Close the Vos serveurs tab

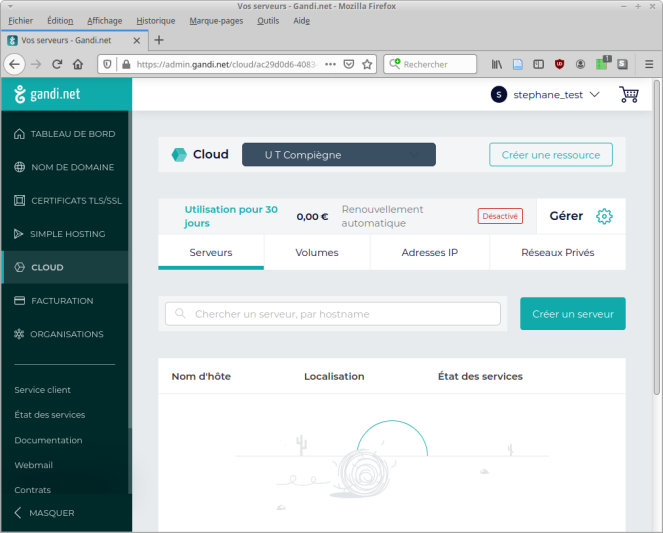(137, 41)
